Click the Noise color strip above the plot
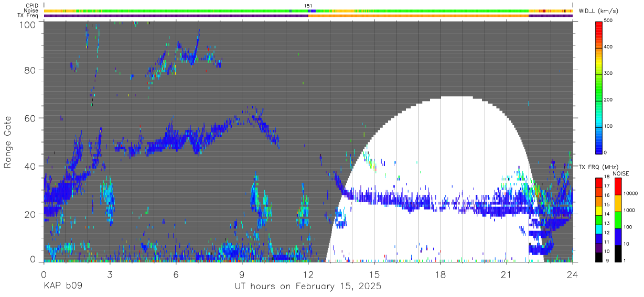 tap(308, 10)
